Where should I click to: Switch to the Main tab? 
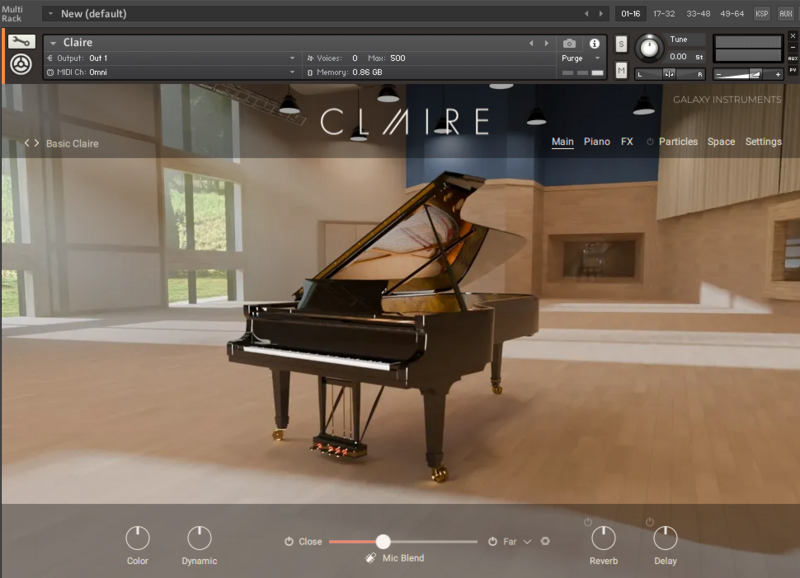click(562, 142)
